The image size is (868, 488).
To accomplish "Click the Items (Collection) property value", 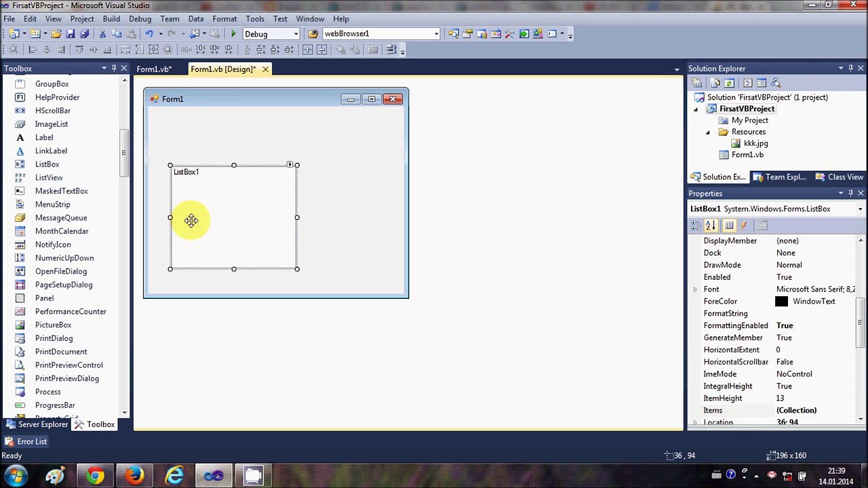I will pyautogui.click(x=817, y=411).
